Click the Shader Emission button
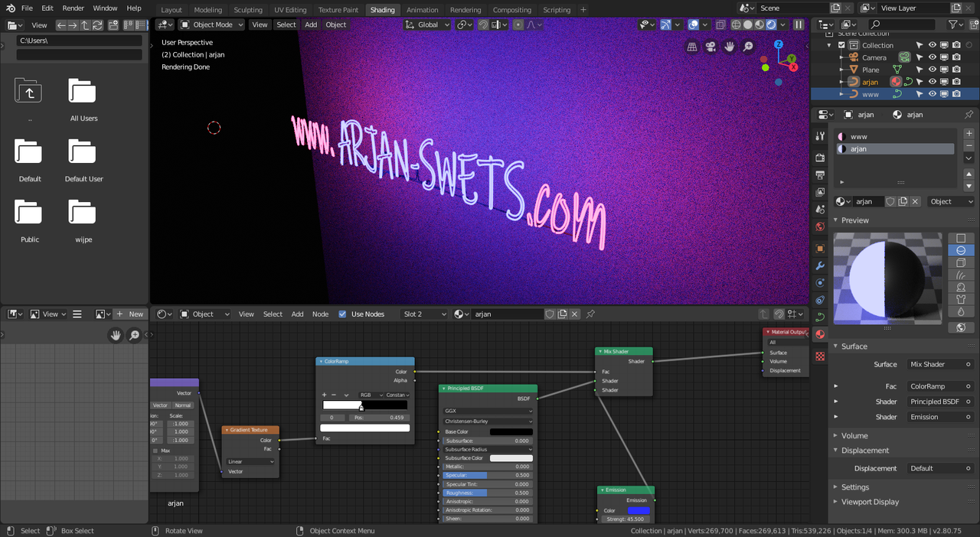The height and width of the screenshot is (537, 980). pos(940,417)
